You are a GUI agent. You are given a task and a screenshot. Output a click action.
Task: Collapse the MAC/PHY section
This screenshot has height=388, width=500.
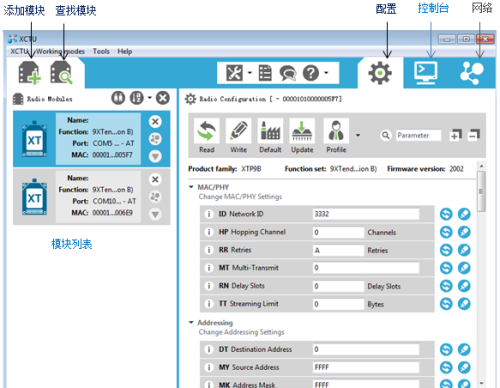coord(191,187)
